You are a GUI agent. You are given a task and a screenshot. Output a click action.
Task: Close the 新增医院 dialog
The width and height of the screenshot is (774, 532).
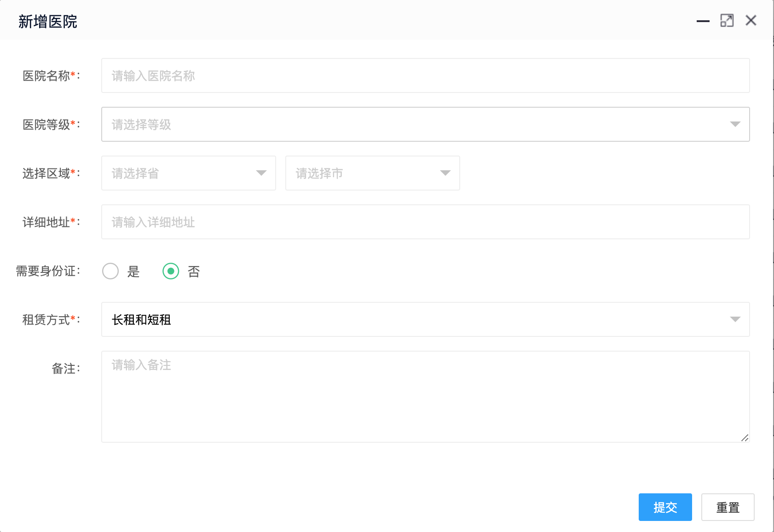tap(751, 21)
